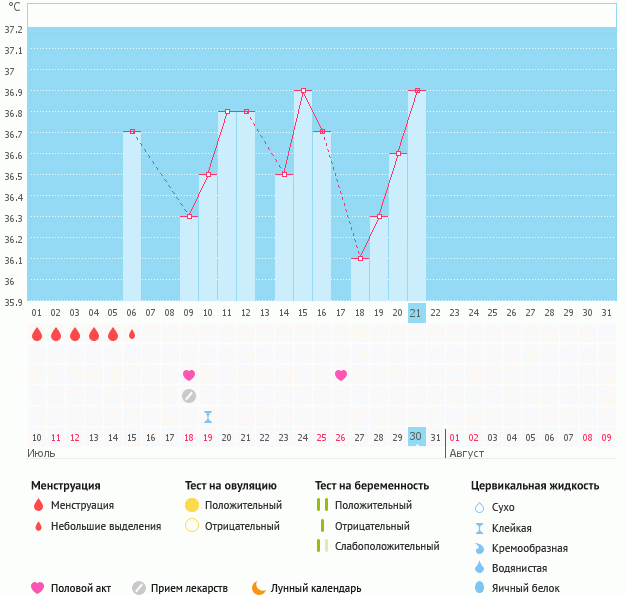The height and width of the screenshot is (595, 626).
Task: Click the 'Кремообразная' cervical fluid legend entry
Action: point(531,548)
